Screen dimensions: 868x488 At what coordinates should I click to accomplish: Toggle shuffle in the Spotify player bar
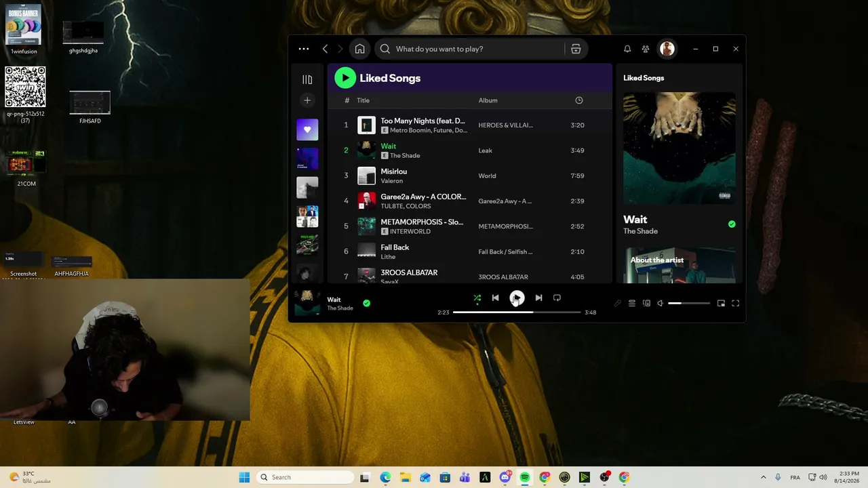(x=477, y=298)
